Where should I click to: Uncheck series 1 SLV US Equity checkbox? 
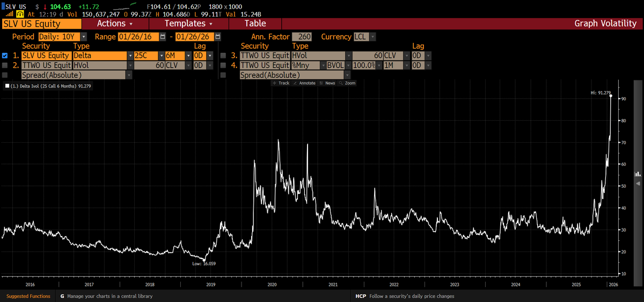tap(5, 55)
